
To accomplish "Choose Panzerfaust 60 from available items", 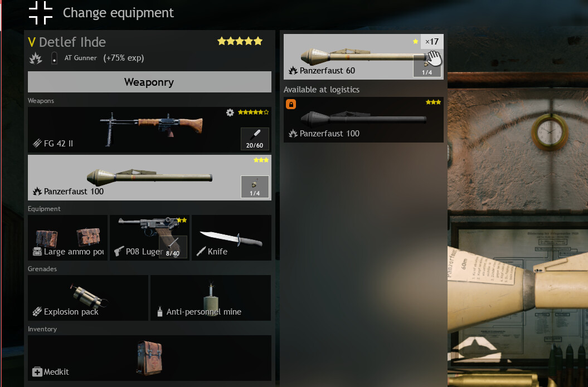I will [x=363, y=57].
